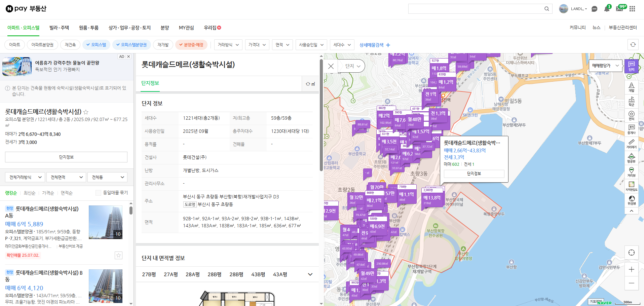This screenshot has height=306, width=644.
Task: Uncheck the 오피스텔 filter chip
Action: pyautogui.click(x=96, y=45)
